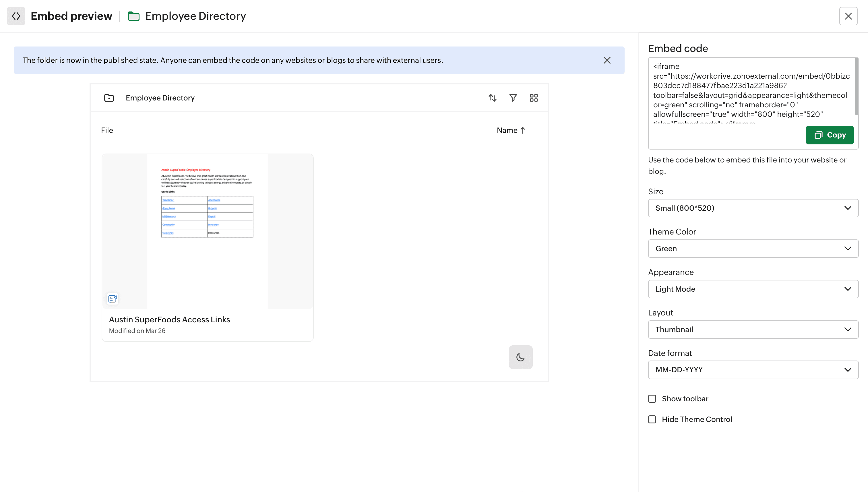Dismiss the published state notification banner
Viewport: 868px width, 492px height.
(607, 60)
